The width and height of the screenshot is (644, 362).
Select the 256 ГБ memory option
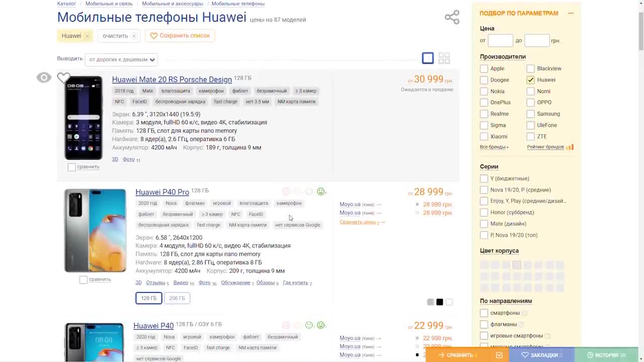click(x=177, y=298)
